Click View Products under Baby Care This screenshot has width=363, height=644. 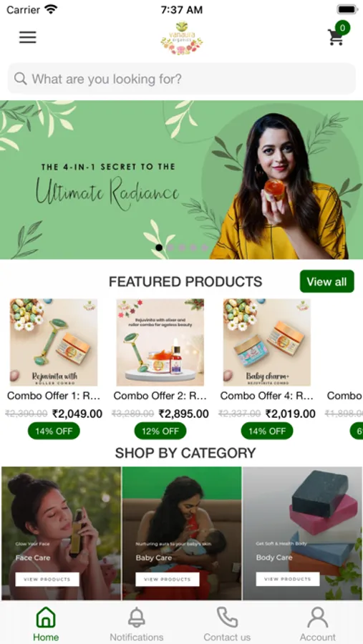pos(168,579)
